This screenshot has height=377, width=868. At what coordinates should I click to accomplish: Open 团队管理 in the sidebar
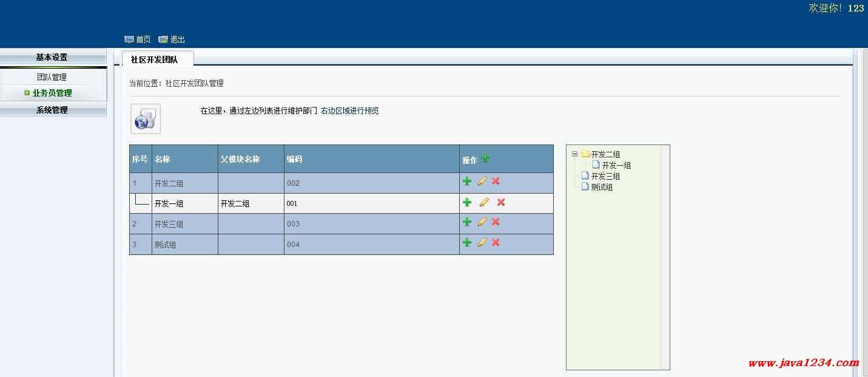click(x=52, y=77)
